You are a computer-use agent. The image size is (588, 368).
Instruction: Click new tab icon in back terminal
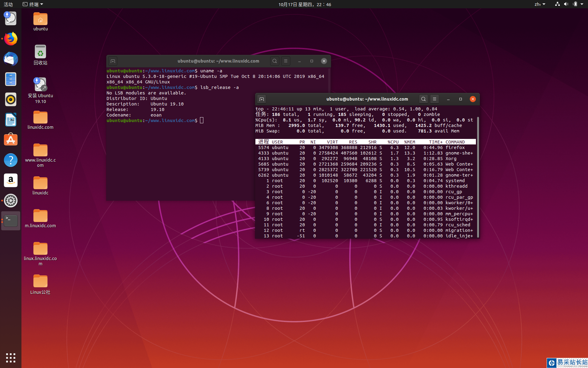coord(113,61)
